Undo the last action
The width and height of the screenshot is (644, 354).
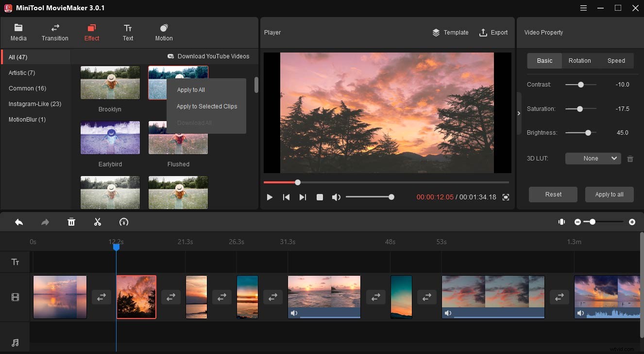(x=19, y=222)
